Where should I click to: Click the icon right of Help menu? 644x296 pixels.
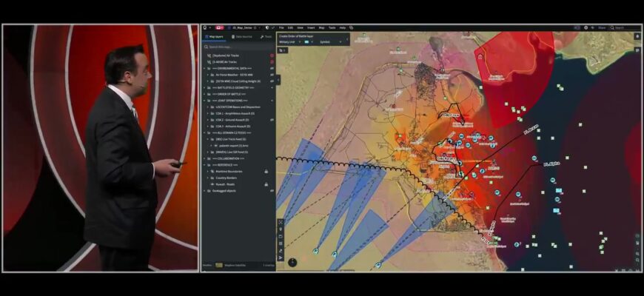click(x=351, y=27)
